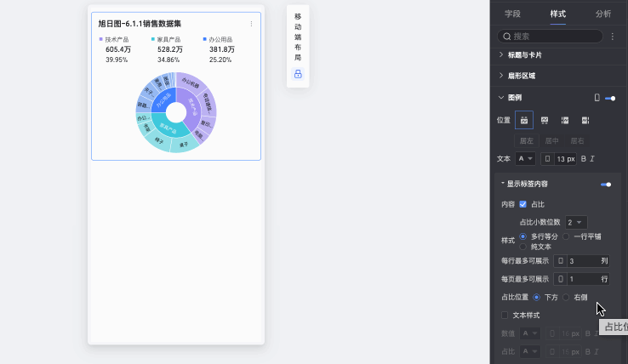Click blue 办公用品 inner sunburst segment
The width and height of the screenshot is (628, 364).
tap(163, 100)
